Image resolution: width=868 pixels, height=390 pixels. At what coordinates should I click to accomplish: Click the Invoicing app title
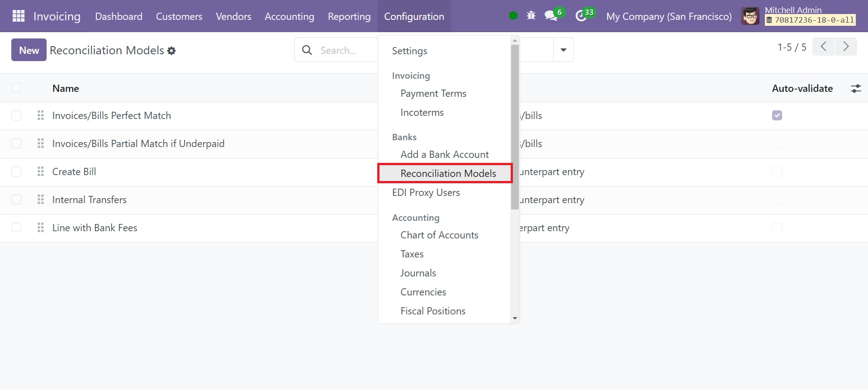[57, 16]
